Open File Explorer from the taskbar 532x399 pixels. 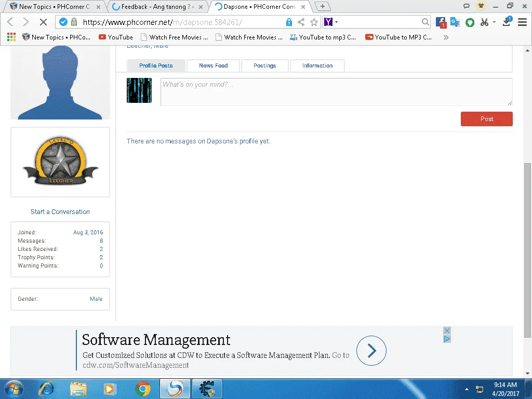click(x=78, y=389)
